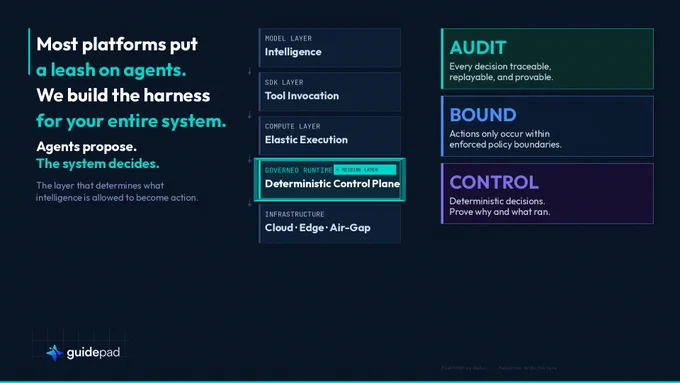This screenshot has height=383, width=680.
Task: Click "Deterministic decisions." line
Action: pyautogui.click(x=497, y=201)
